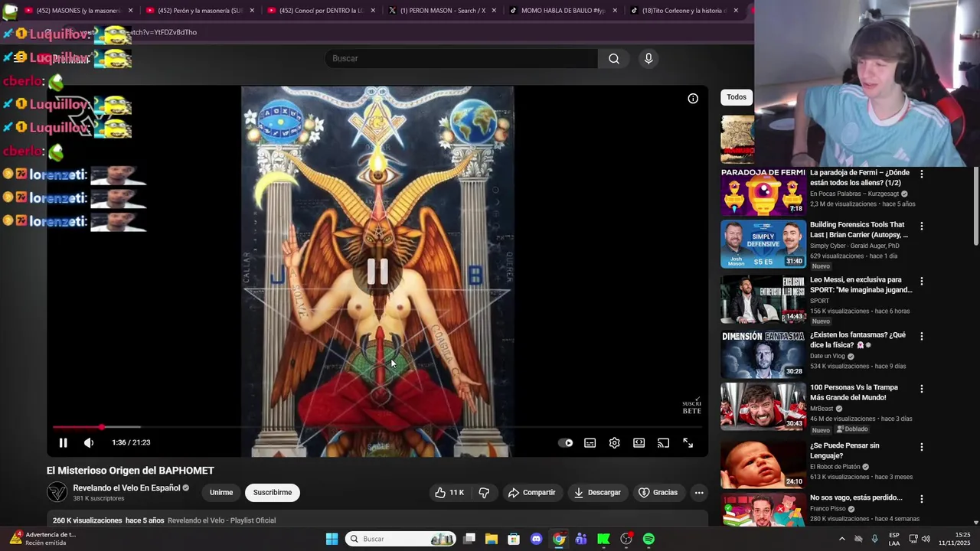The image size is (980, 551).
Task: Send Gracias super thanks
Action: pos(658,492)
